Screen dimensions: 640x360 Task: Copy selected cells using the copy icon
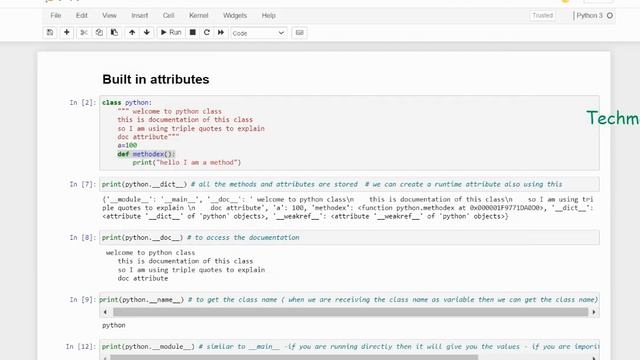(x=99, y=32)
